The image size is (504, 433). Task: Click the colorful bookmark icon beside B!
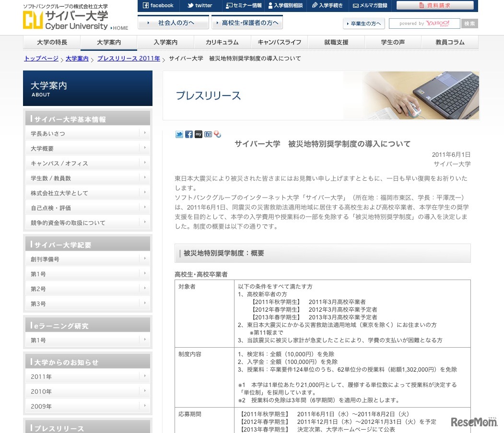(x=217, y=135)
